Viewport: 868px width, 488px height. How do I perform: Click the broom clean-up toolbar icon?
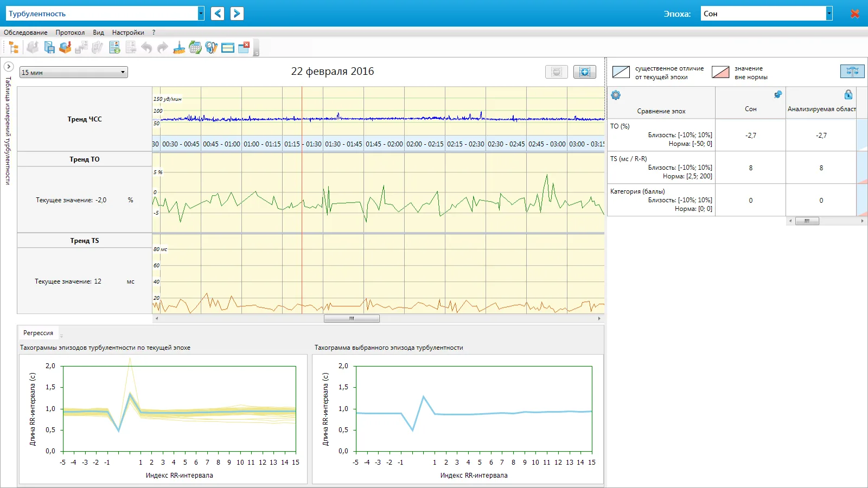coord(179,48)
